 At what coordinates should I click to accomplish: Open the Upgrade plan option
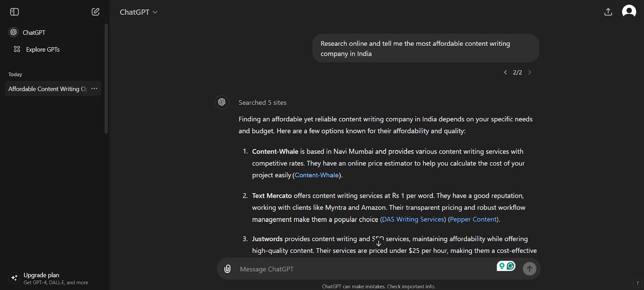53,278
